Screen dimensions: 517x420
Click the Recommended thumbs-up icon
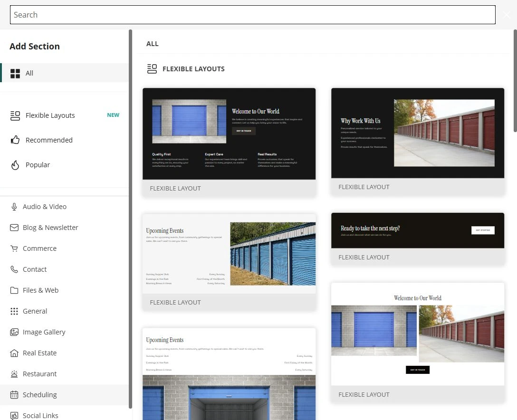15,140
